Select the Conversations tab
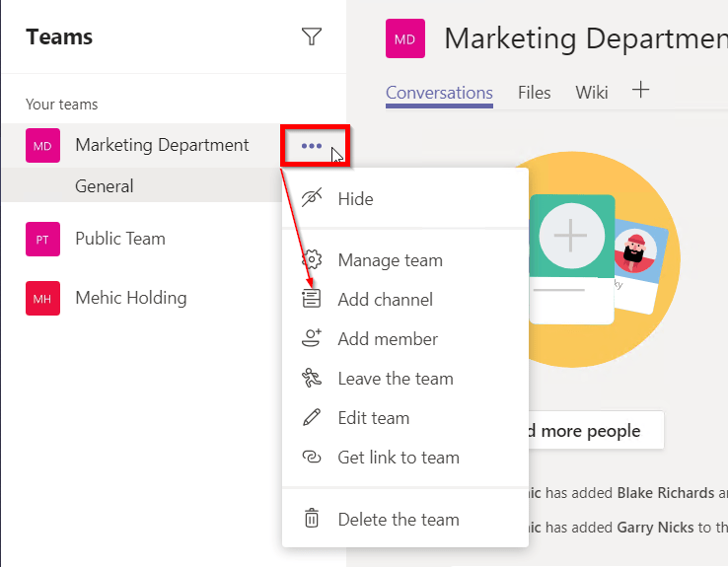 (x=439, y=93)
